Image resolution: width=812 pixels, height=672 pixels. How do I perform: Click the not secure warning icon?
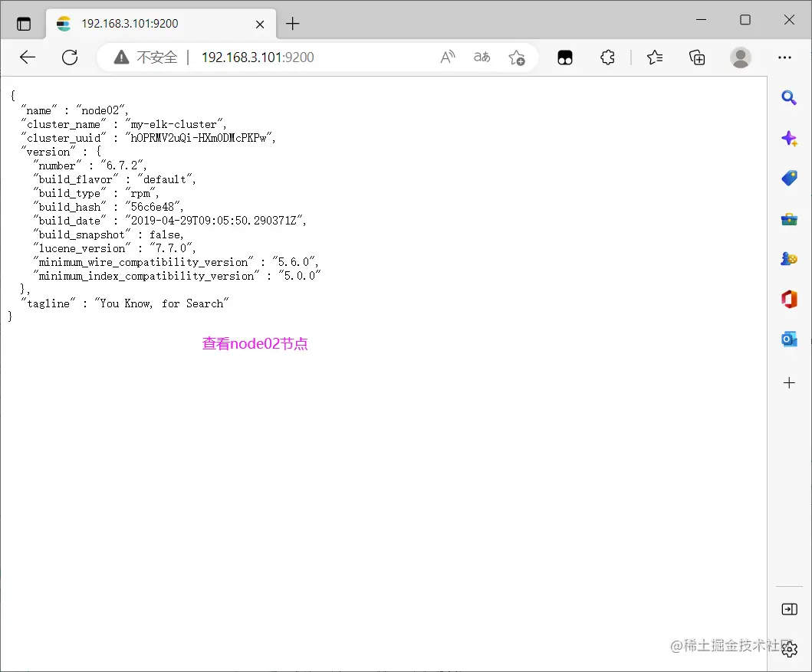[121, 57]
